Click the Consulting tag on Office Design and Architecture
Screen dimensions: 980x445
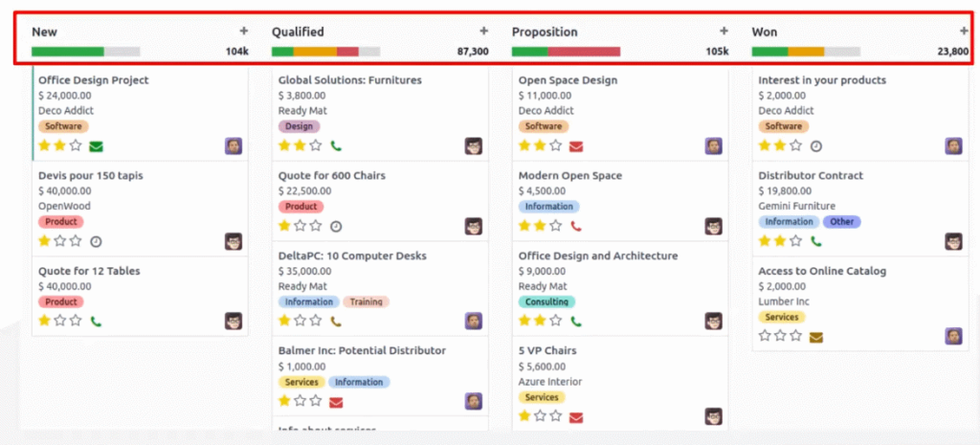[546, 301]
